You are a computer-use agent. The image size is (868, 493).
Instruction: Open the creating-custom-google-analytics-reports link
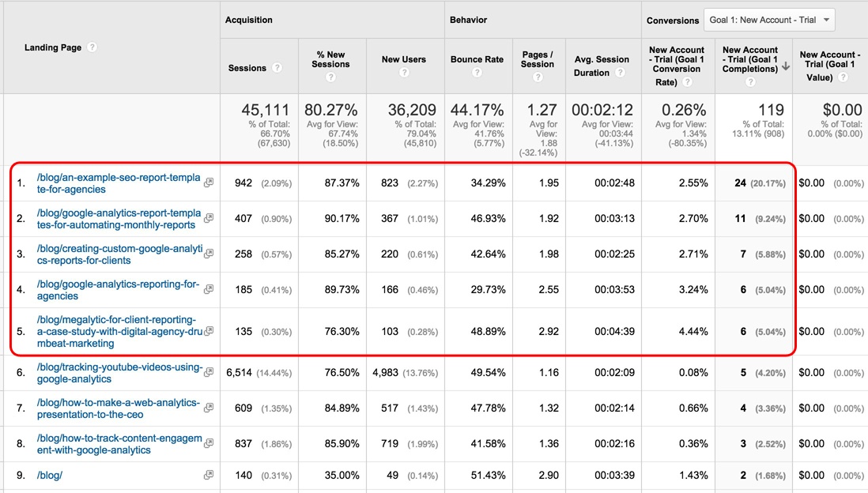tap(119, 254)
